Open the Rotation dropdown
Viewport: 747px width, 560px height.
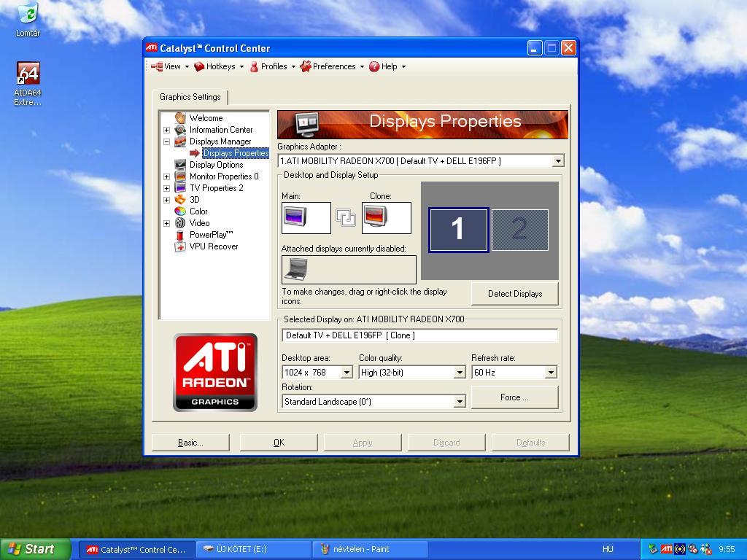coord(460,402)
